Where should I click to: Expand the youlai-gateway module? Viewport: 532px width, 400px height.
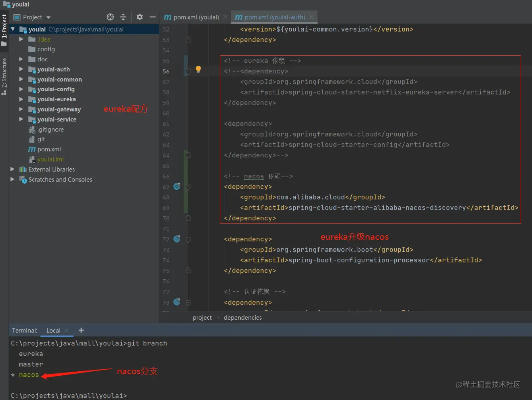pos(21,109)
